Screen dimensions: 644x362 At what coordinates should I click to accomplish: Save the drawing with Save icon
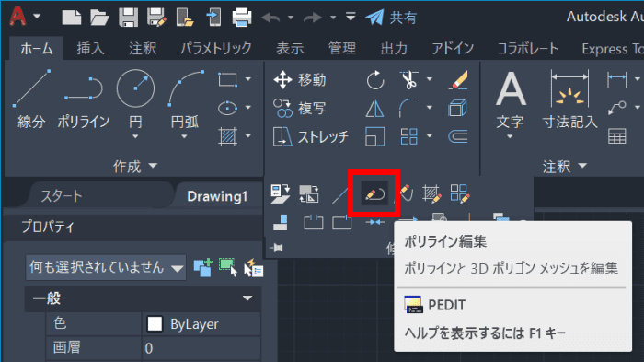coord(128,18)
